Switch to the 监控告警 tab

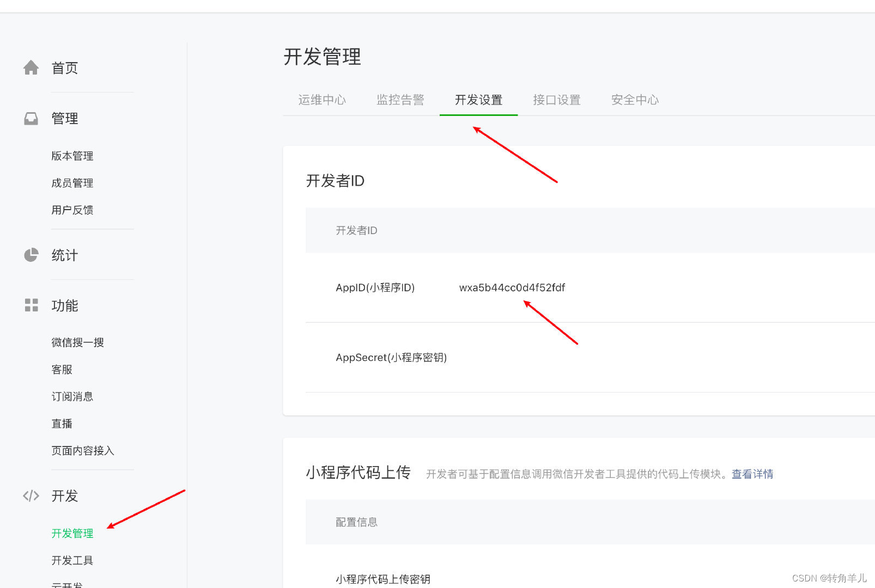click(400, 100)
